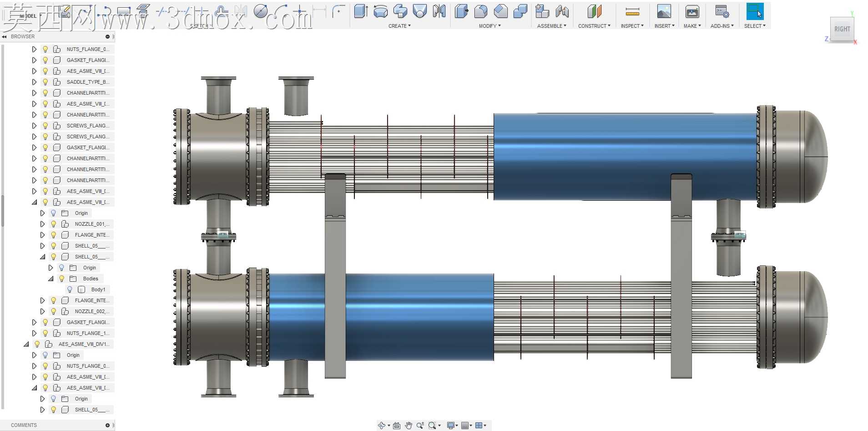Collapse the AES_ASME_VIII_DIV1 component node
868x431 pixels.
pyautogui.click(x=26, y=344)
